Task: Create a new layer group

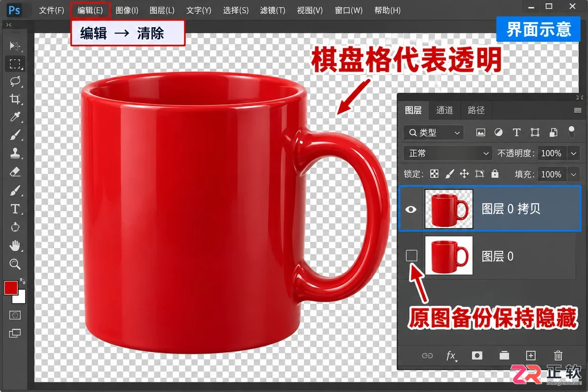Action: [x=504, y=355]
